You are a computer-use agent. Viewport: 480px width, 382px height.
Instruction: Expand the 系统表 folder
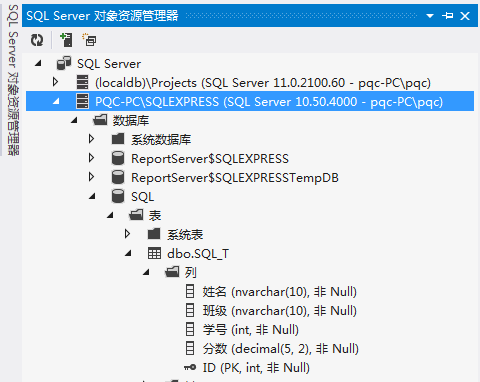click(x=127, y=234)
